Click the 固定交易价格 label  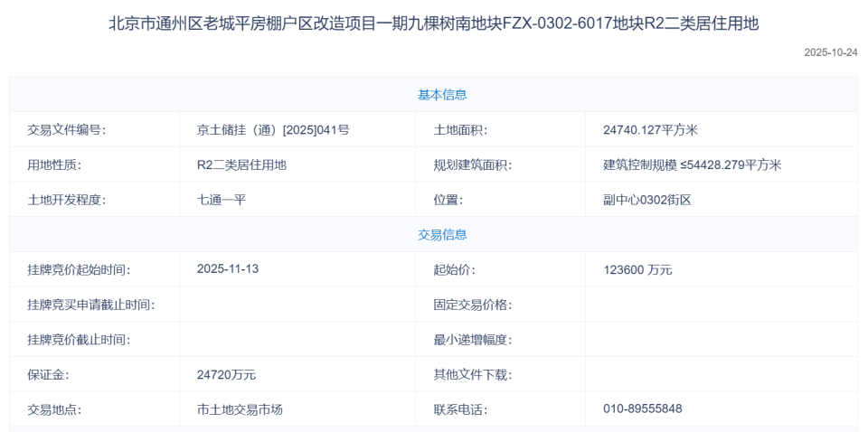[x=472, y=305]
